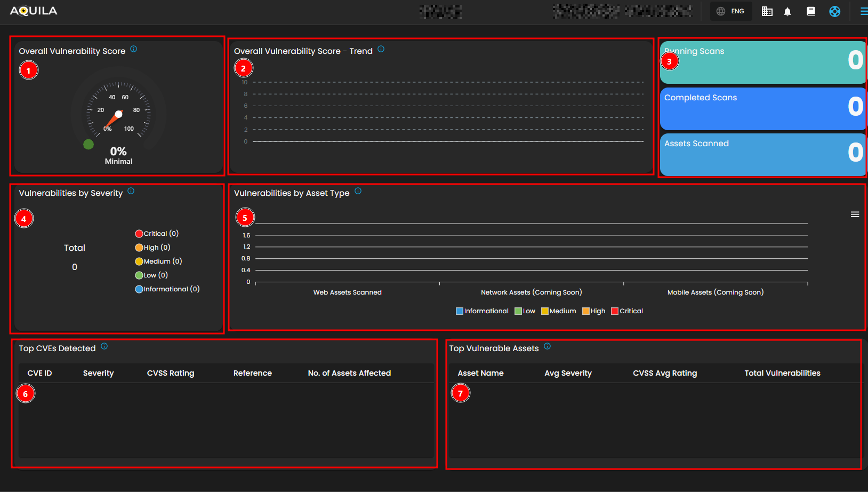Open the ENG language selector
The height and width of the screenshot is (492, 868).
(x=731, y=11)
